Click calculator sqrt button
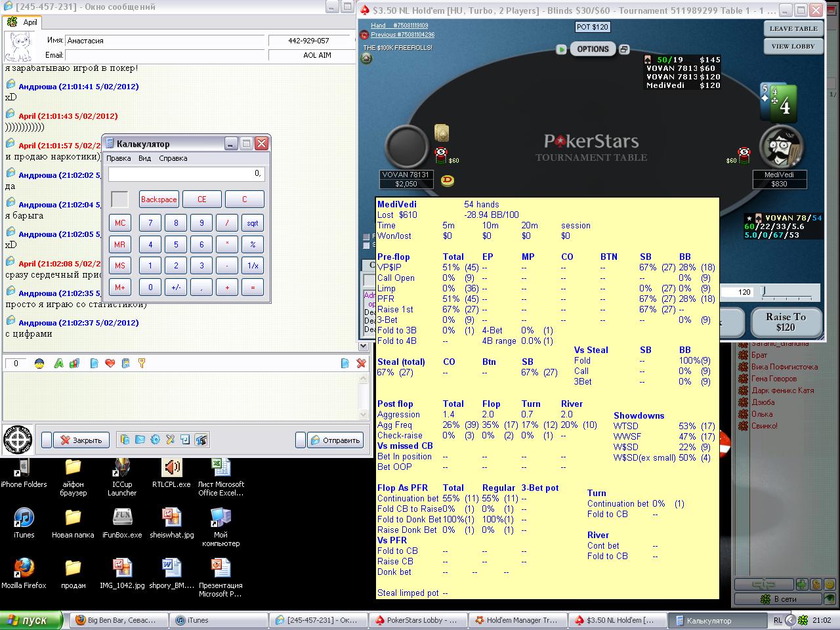 (x=253, y=223)
